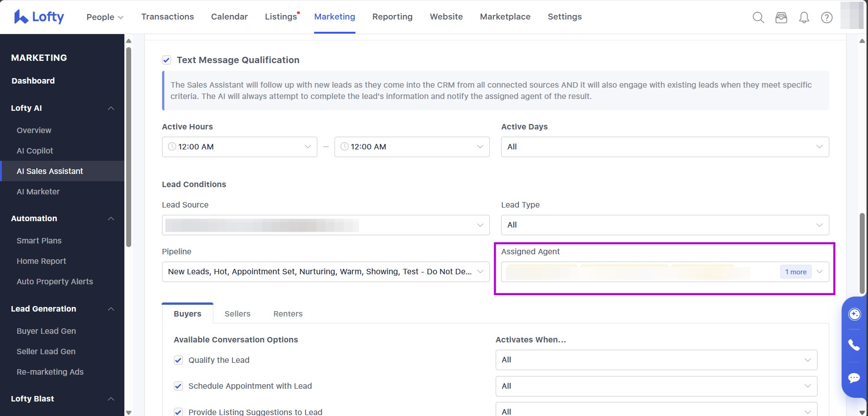Uncheck Text Message Qualification checkbox
The image size is (868, 416).
tap(167, 60)
